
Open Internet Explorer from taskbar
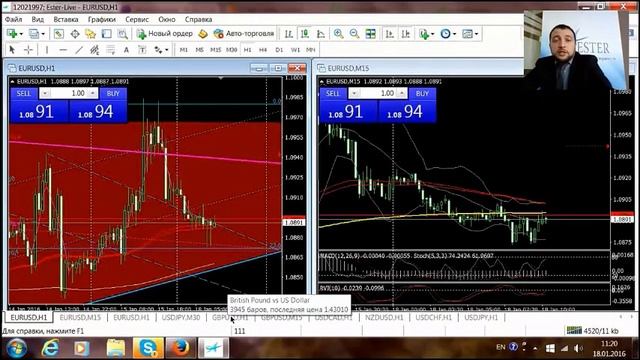click(50, 348)
